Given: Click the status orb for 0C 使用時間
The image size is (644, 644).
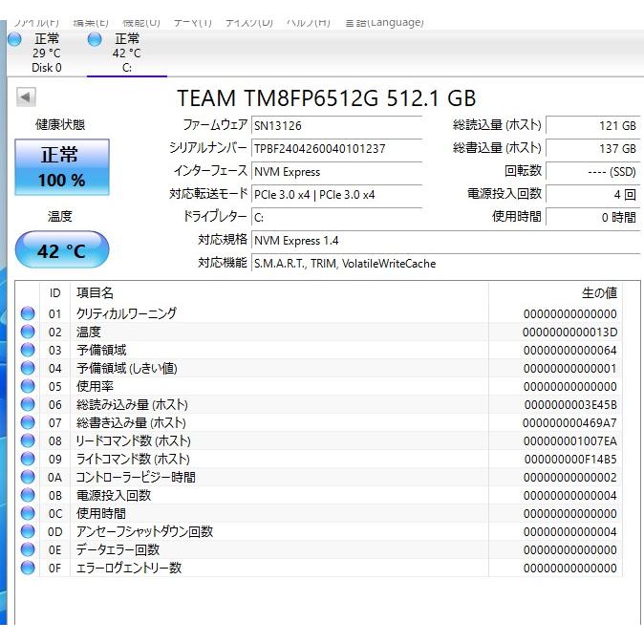Looking at the screenshot, I should point(28,513).
